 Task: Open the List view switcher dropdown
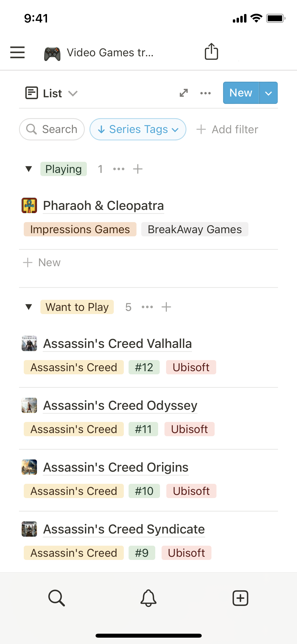tap(52, 93)
